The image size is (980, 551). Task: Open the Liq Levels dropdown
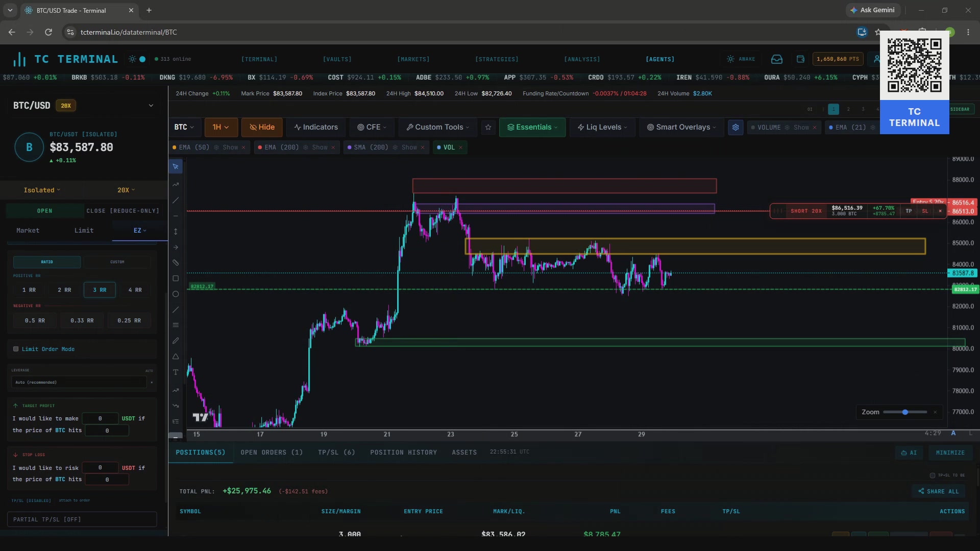tap(602, 128)
